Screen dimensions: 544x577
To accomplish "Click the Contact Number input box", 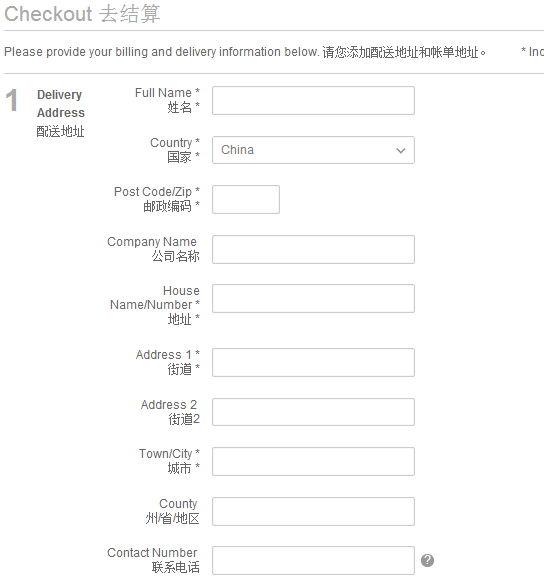I will pyautogui.click(x=313, y=560).
